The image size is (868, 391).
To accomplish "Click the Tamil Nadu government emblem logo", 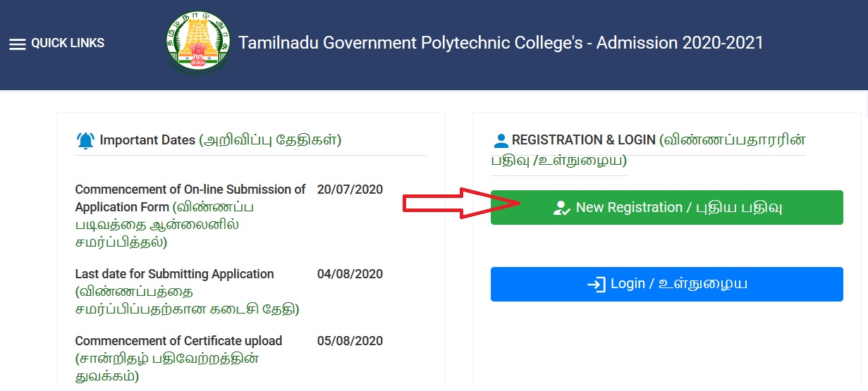I will pos(197,43).
